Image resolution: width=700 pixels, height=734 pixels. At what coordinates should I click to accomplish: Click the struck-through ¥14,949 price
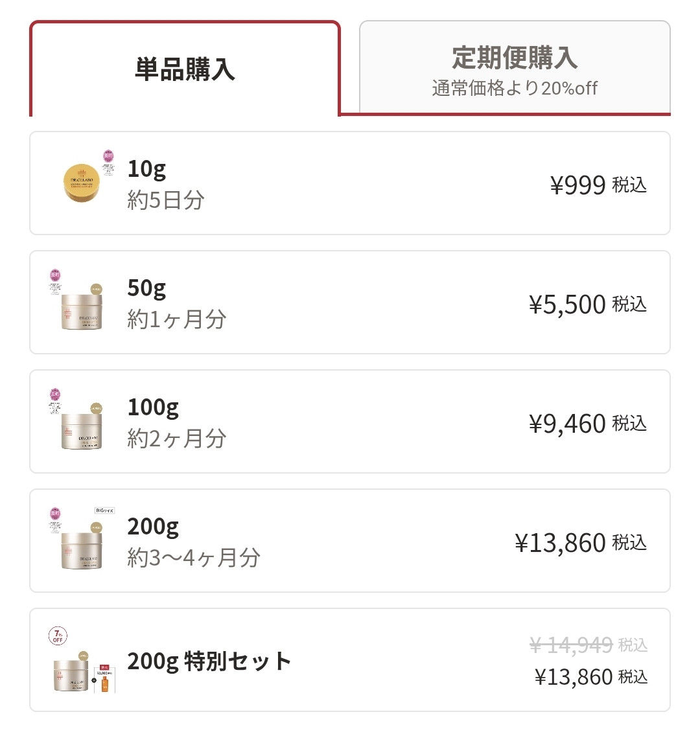tap(570, 645)
